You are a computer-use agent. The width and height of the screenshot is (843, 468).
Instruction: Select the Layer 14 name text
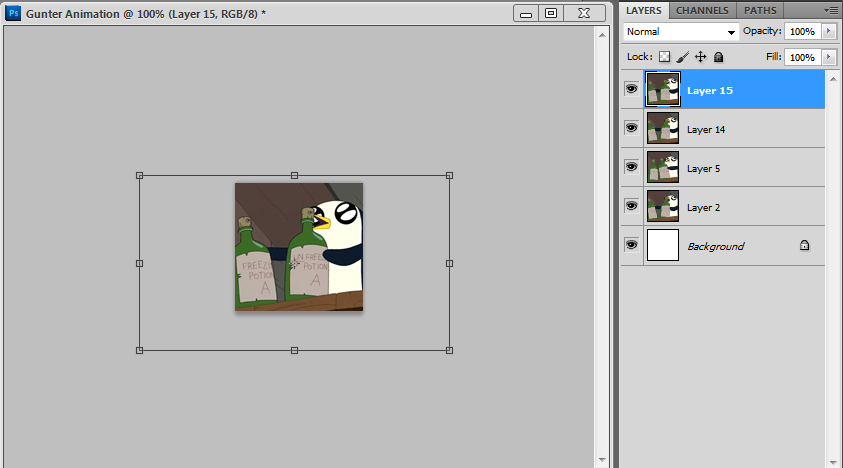(x=706, y=130)
